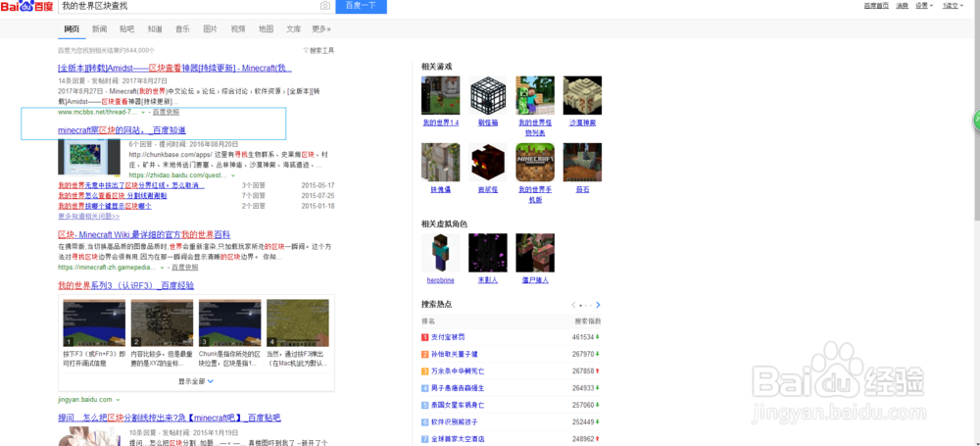
Task: Open 百度快照 for the mcbbs result
Action: (167, 112)
